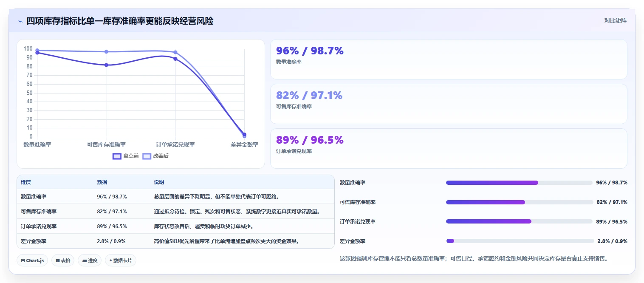Viewport: 644px width, 283px height.
Task: Click the title 四项库存指标比单一库存准确率更能反映经营风险
Action: [x=120, y=21]
